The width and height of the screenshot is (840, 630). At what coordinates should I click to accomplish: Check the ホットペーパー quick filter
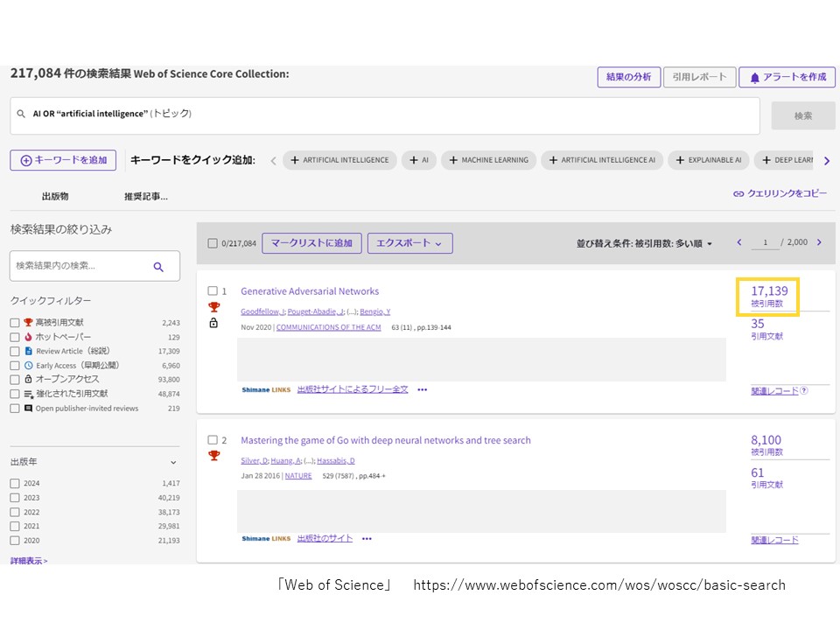[15, 337]
